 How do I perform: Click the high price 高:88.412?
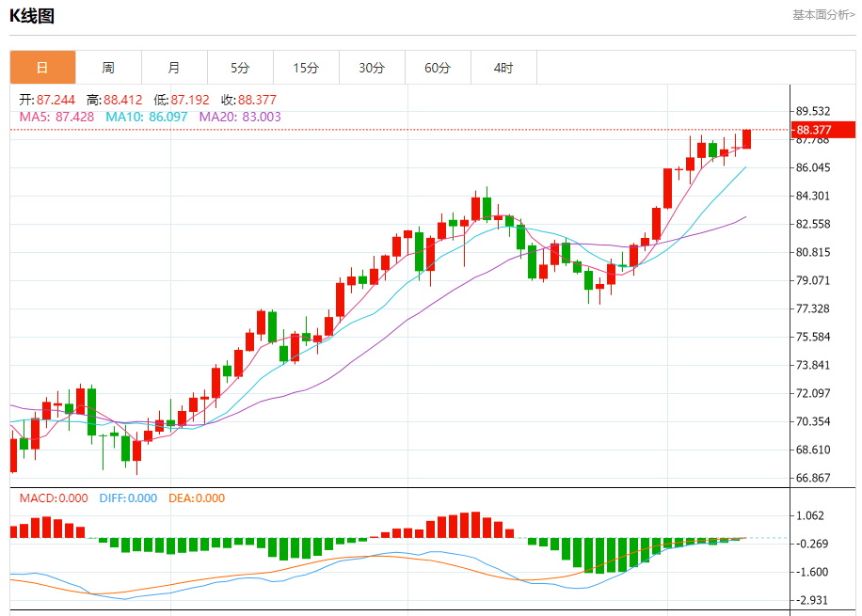[115, 100]
